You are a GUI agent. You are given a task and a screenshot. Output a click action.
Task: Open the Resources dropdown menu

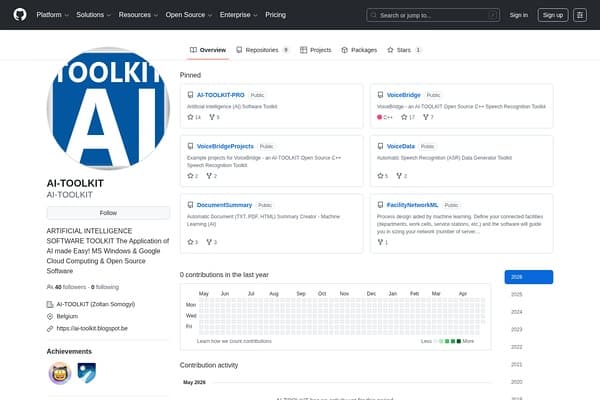tap(138, 15)
